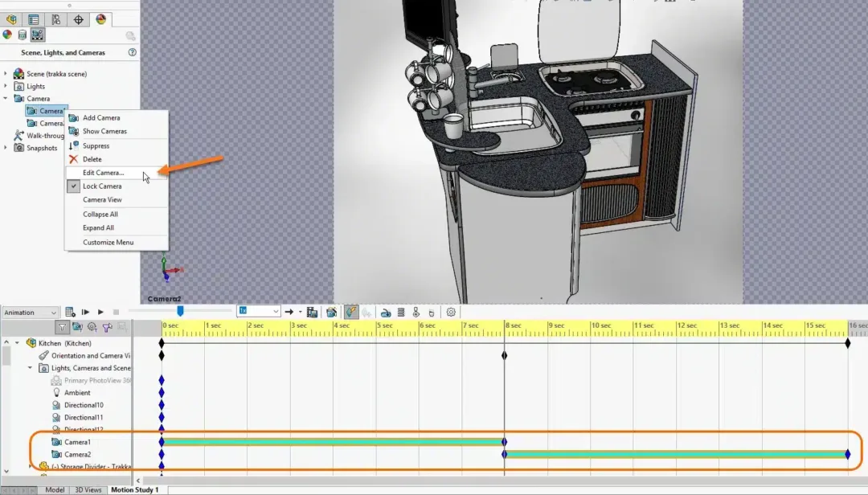The height and width of the screenshot is (495, 868).
Task: Click the Calculate motion study icon
Action: [x=69, y=312]
